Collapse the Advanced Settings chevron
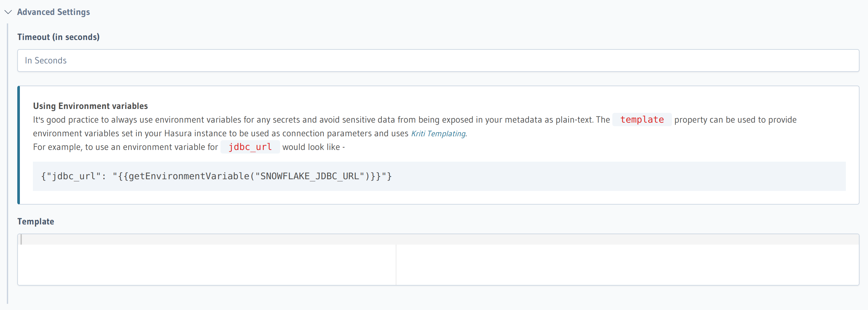The height and width of the screenshot is (310, 868). click(x=8, y=12)
